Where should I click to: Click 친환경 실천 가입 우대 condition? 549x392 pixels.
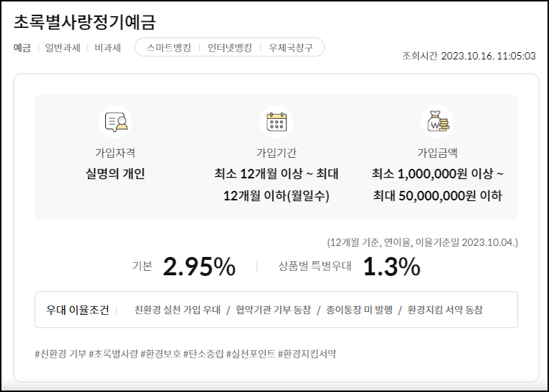178,310
